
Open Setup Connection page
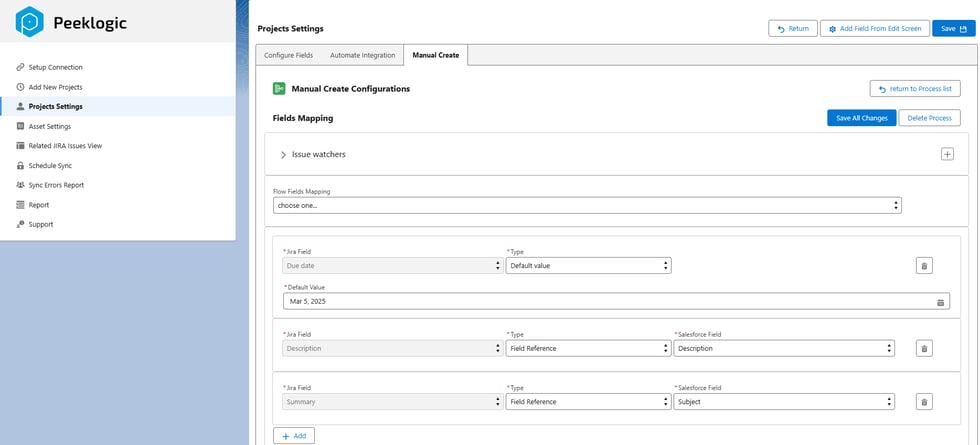[55, 68]
